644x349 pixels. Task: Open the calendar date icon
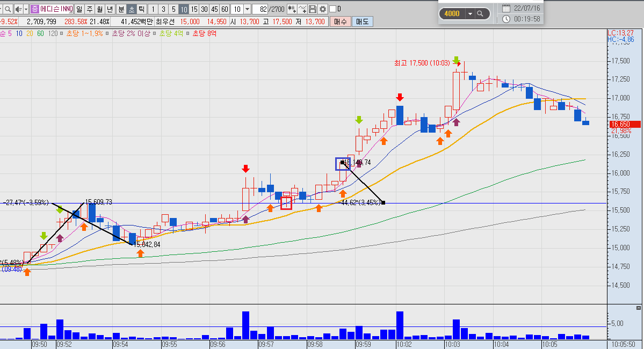pyautogui.click(x=506, y=8)
